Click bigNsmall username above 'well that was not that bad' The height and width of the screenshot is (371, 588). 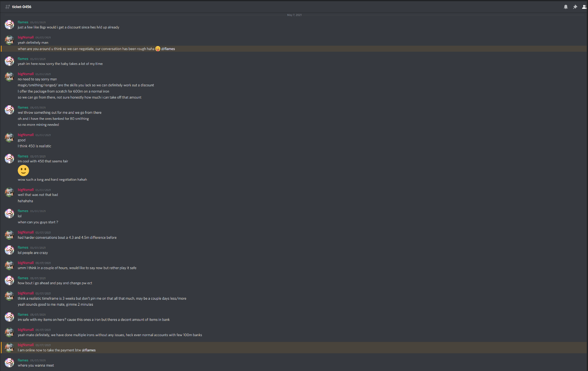tap(26, 190)
